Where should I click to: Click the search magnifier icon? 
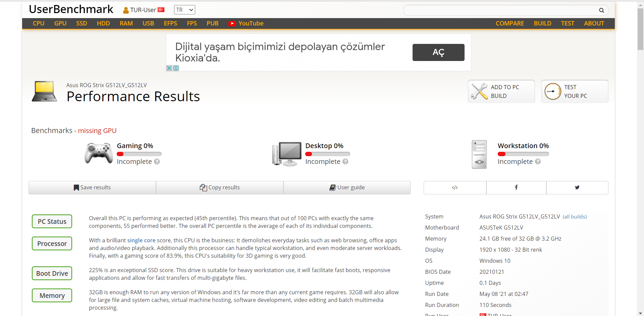tap(601, 10)
